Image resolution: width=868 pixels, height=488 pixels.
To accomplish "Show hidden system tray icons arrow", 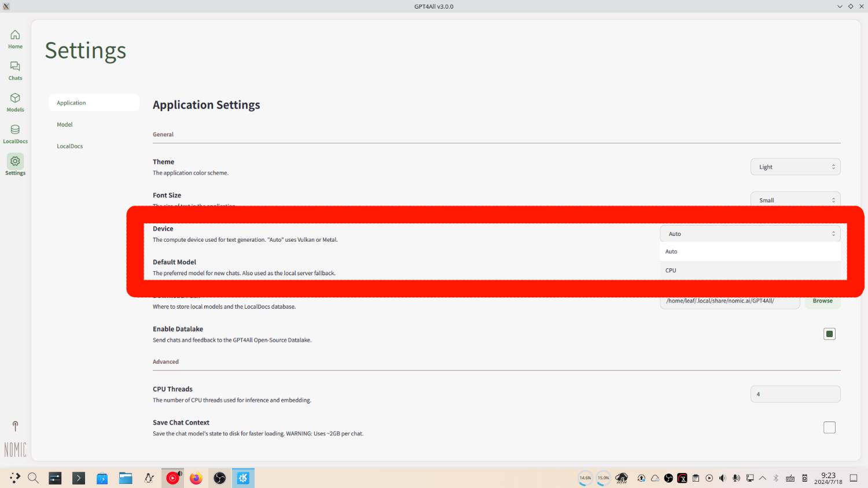I will [x=763, y=478].
